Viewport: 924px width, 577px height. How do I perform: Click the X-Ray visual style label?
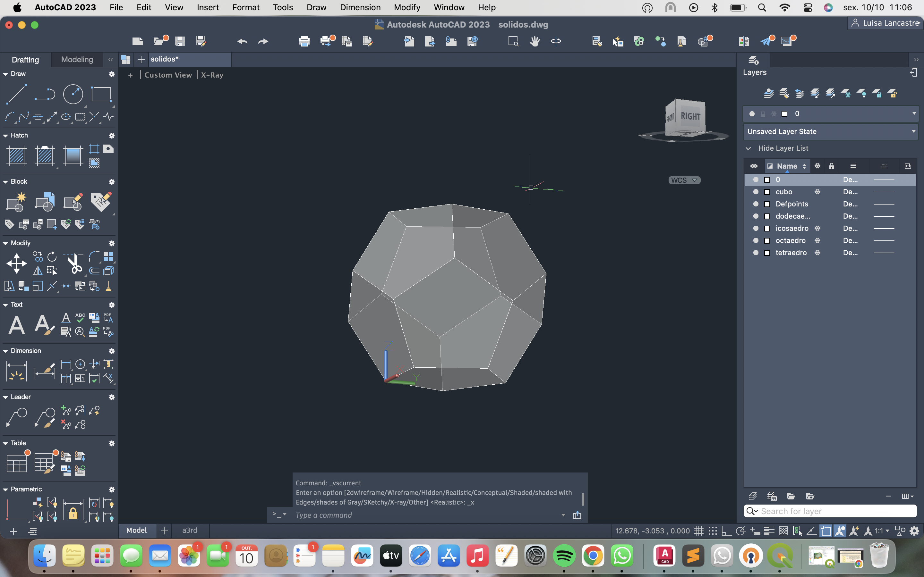(212, 75)
